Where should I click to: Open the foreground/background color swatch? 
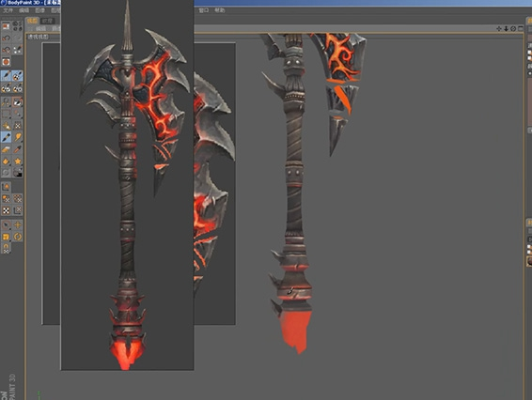tap(17, 173)
